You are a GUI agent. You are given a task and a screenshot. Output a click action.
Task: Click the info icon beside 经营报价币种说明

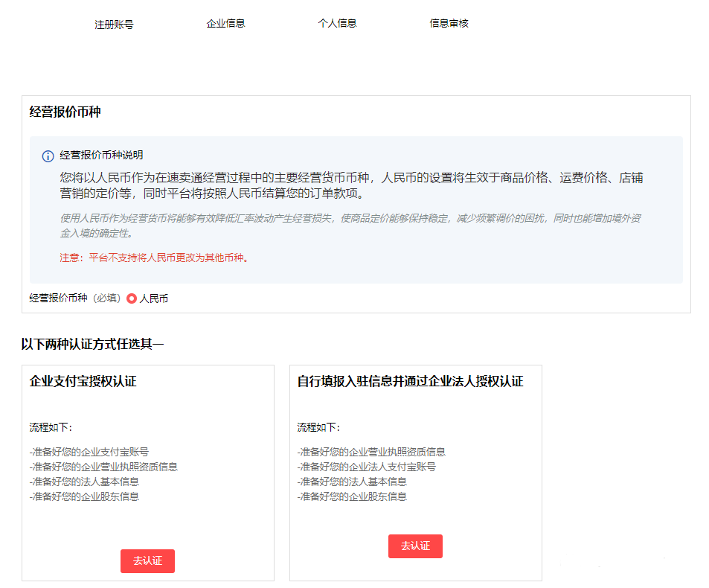(x=46, y=156)
